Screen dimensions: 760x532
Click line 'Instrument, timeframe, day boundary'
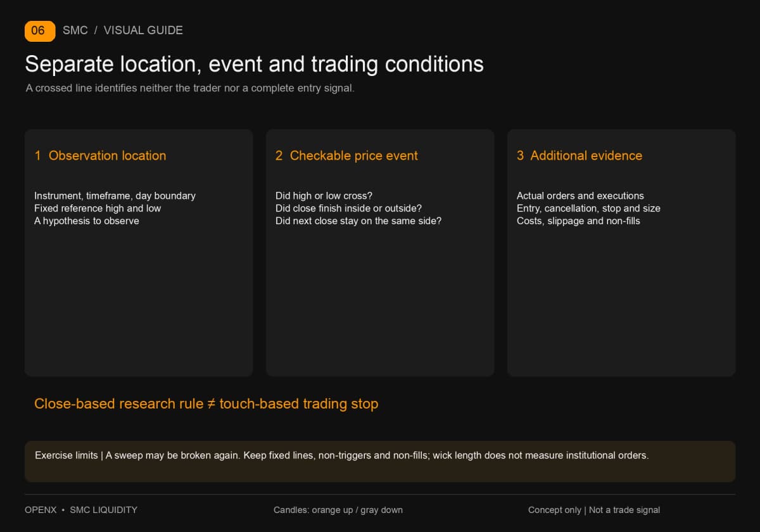(115, 196)
